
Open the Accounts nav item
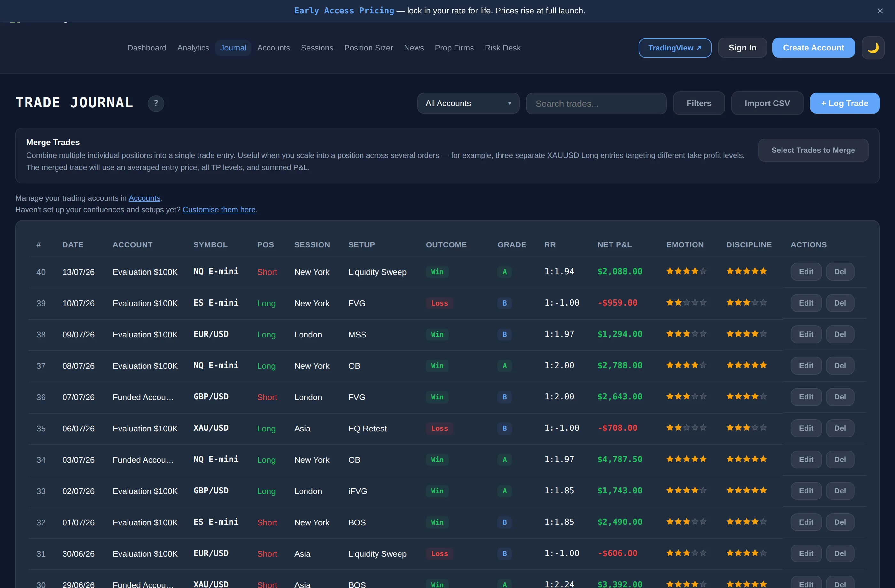(273, 48)
